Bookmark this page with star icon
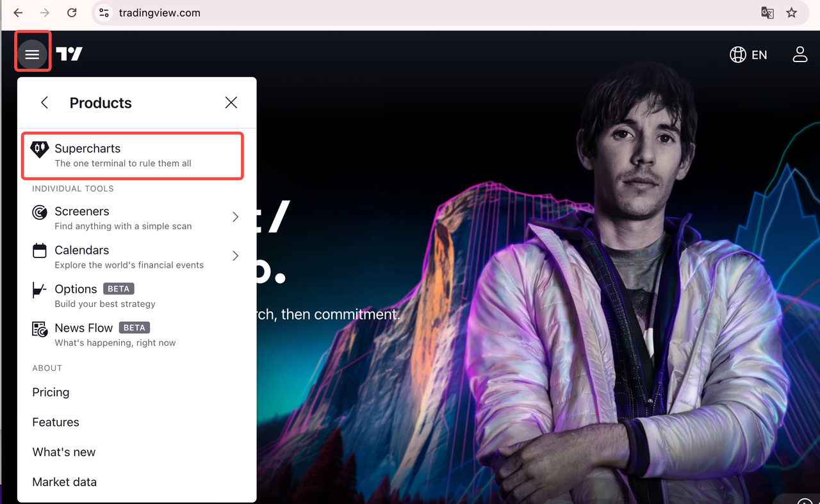Viewport: 820px width, 504px height. [x=792, y=13]
